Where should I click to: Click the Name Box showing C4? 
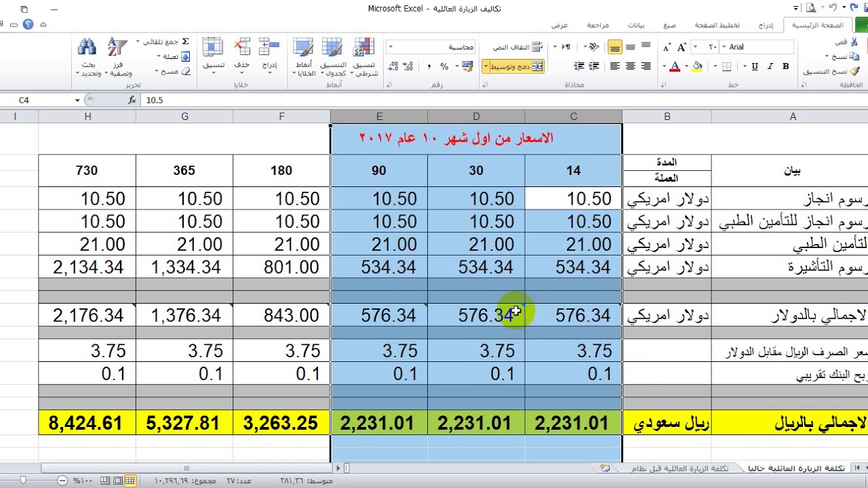click(37, 100)
